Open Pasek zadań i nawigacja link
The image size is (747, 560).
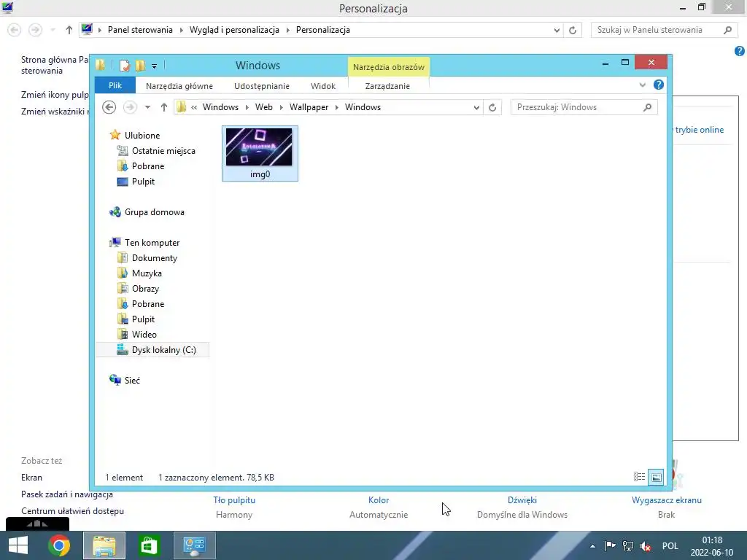click(x=67, y=494)
